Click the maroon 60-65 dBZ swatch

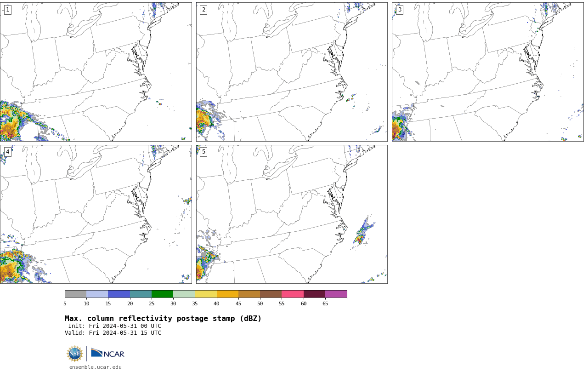click(314, 294)
